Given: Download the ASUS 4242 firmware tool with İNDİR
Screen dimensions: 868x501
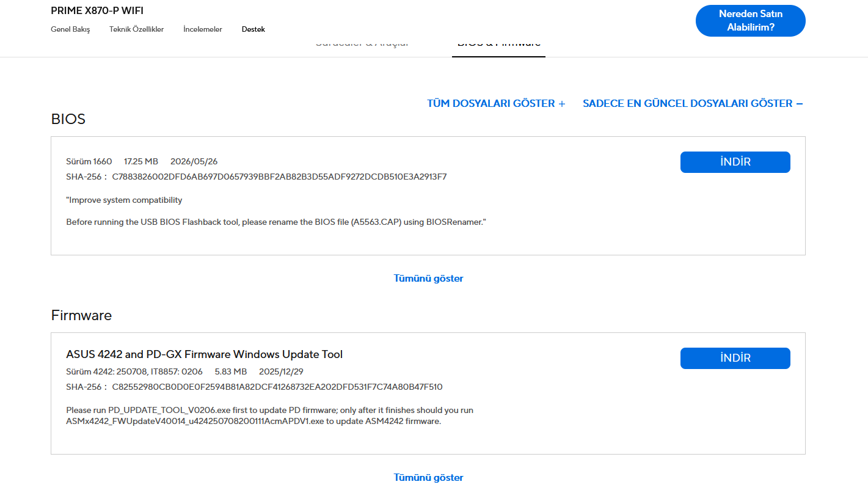Looking at the screenshot, I should click(735, 358).
